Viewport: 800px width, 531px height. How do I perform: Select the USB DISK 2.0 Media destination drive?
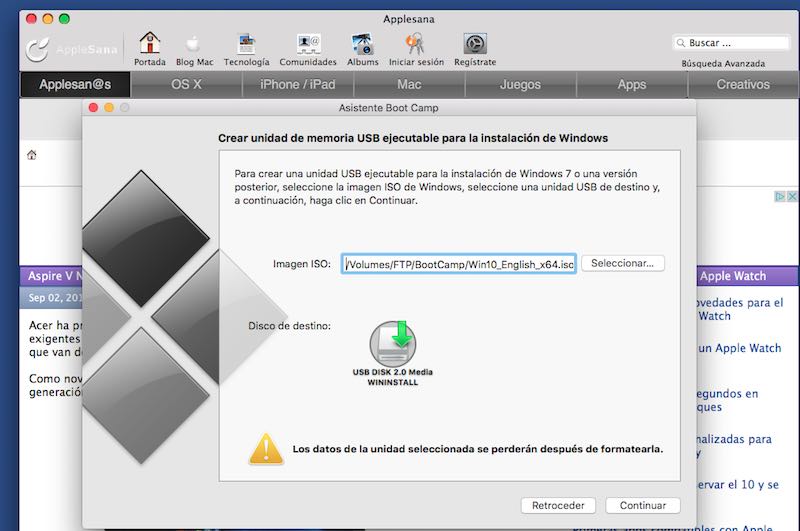pos(392,353)
